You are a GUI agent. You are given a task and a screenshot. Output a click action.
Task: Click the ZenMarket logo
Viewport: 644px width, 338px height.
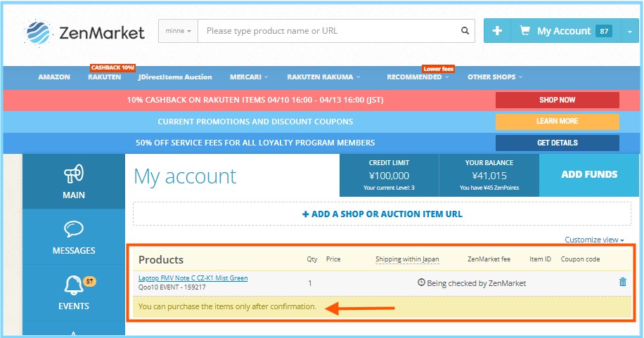pos(84,32)
